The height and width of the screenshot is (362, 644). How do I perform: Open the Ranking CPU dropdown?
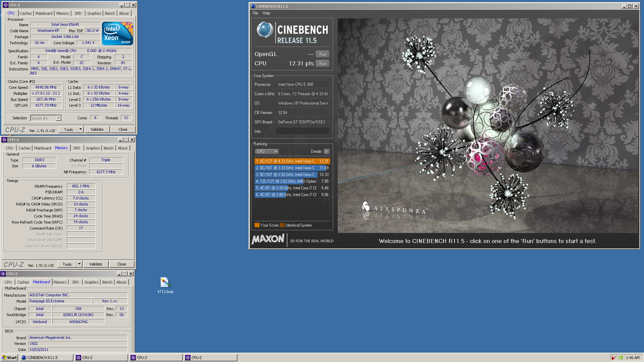click(267, 152)
